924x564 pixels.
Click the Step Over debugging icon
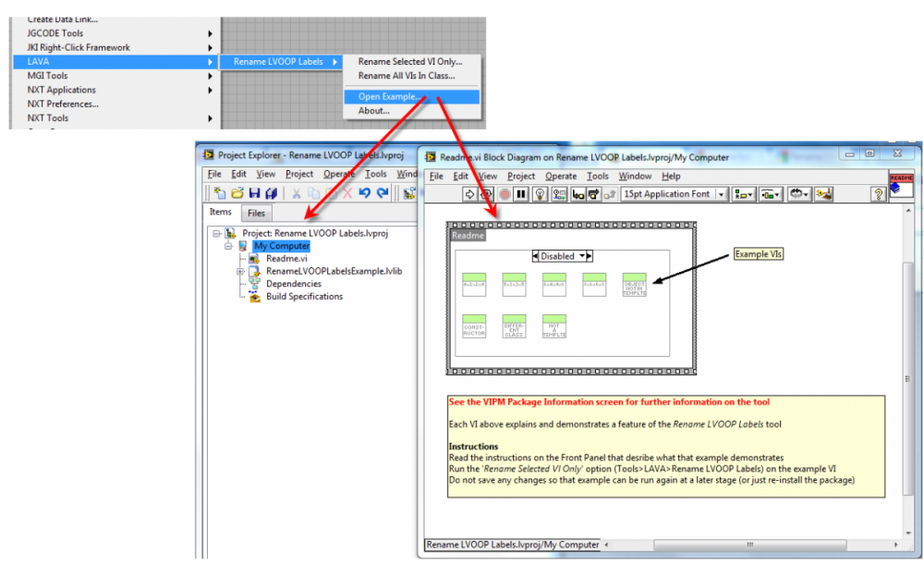click(x=593, y=194)
